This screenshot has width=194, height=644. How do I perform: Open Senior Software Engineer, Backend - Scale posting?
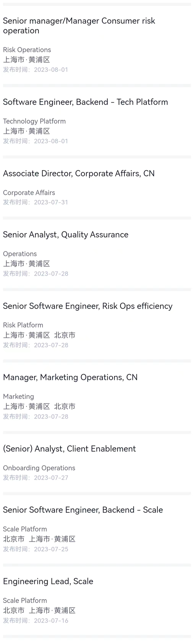pos(83,510)
